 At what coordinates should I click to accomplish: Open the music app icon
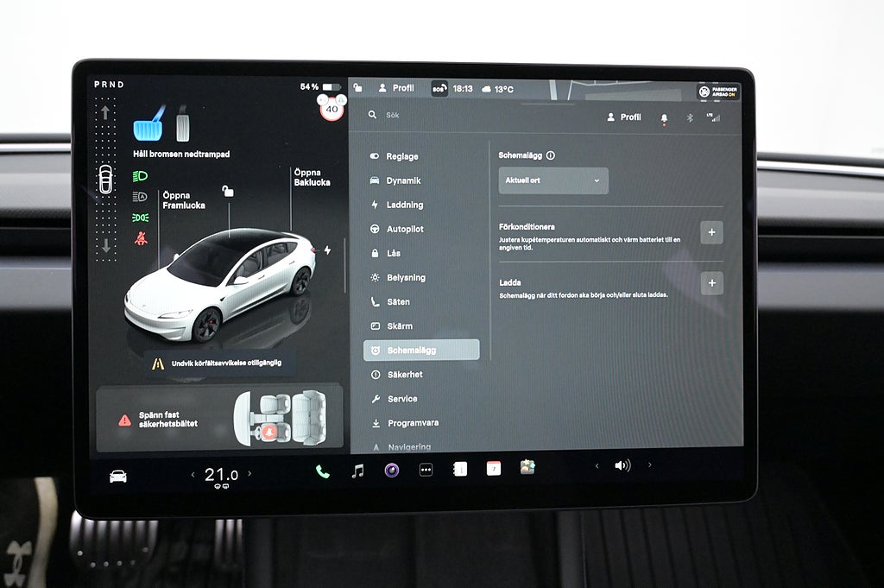(357, 471)
